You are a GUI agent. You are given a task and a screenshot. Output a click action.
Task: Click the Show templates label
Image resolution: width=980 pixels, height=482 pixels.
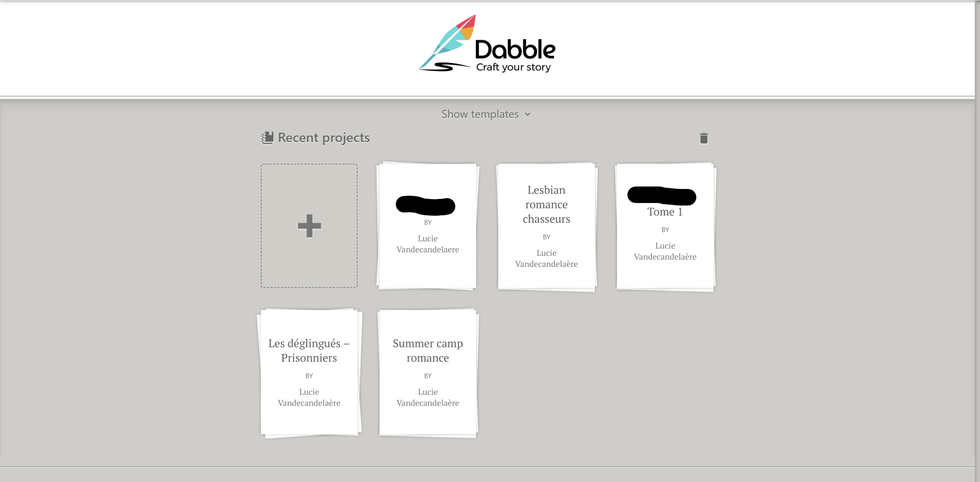[x=480, y=114]
